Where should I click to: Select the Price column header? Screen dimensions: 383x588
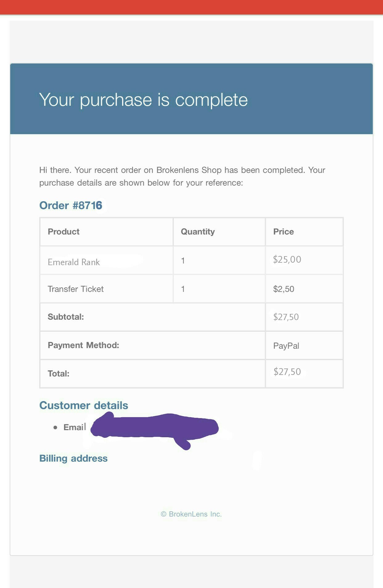point(283,232)
